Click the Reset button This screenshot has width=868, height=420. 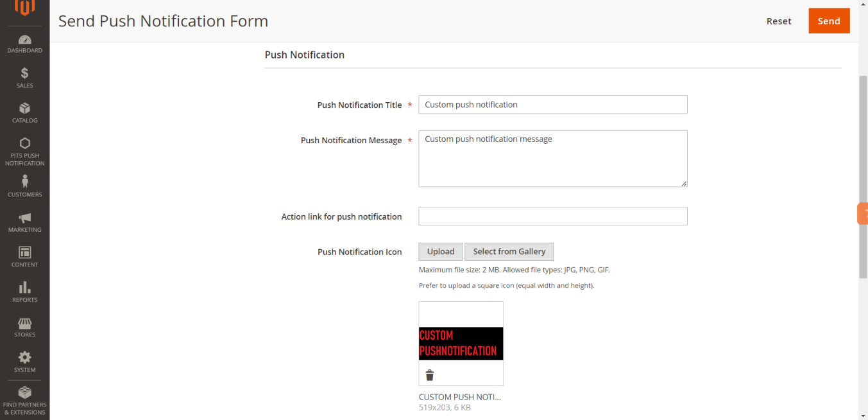click(779, 21)
